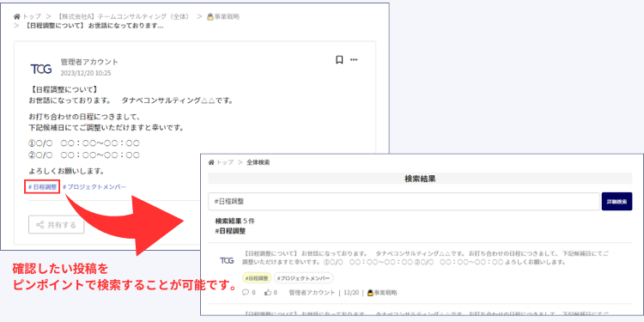Viewport: 644px width, 322px height.
Task: Click the #プロジェクトメンバー hashtag in the post
Action: [x=94, y=187]
